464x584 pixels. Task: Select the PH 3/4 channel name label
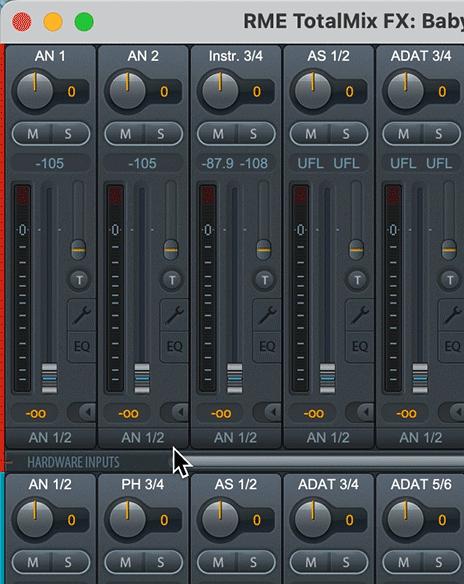143,485
